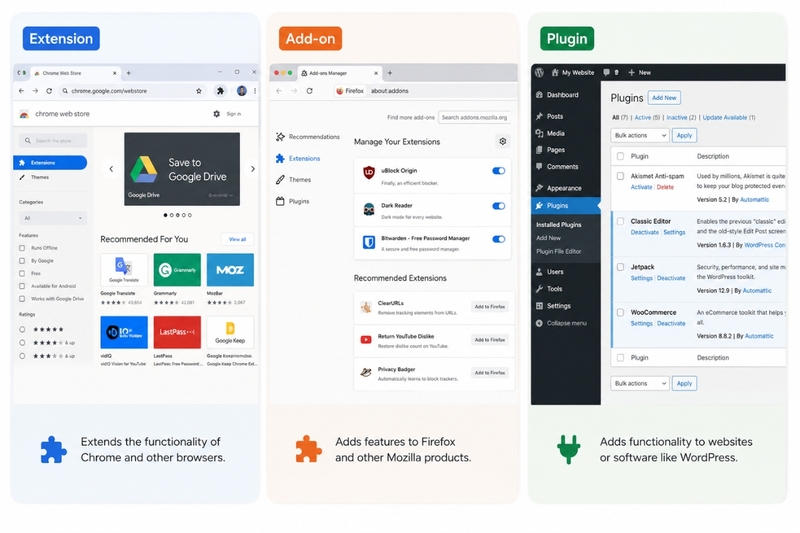Open the Google Keep extension tile
The width and height of the screenshot is (800, 533).
point(230,332)
